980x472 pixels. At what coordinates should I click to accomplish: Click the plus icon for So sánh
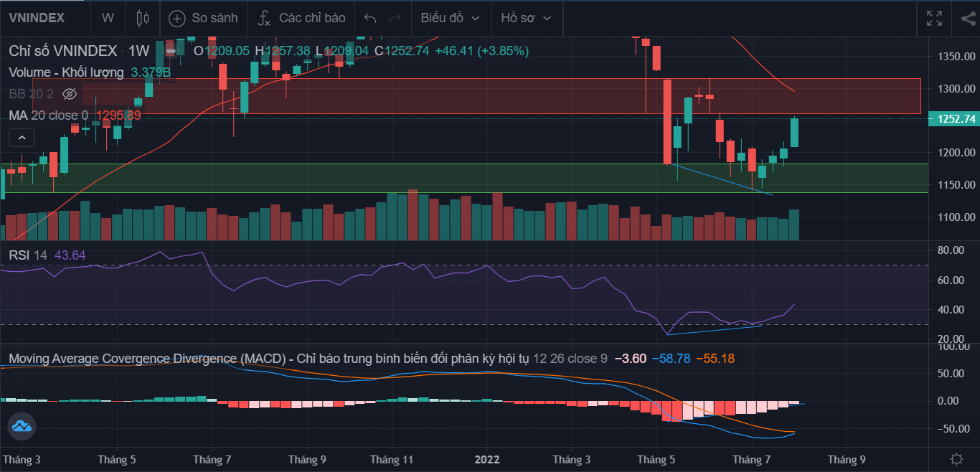tap(176, 18)
